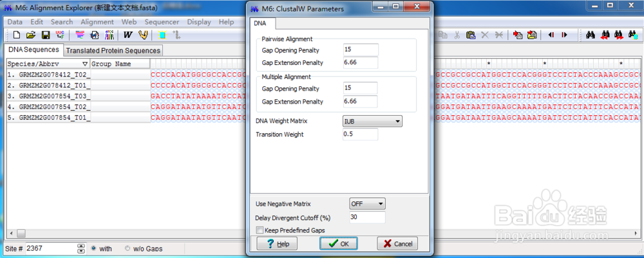Click the OK button
This screenshot has height=258, width=644.
tap(339, 243)
